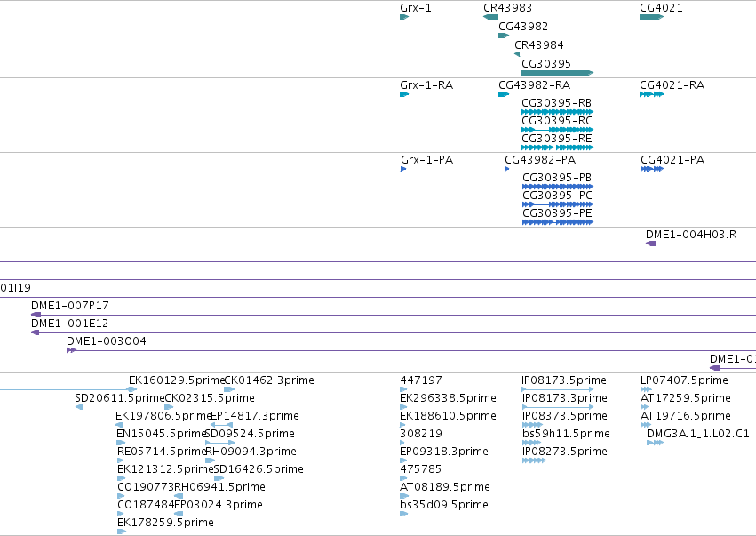756x536 pixels.
Task: Click EK197806.5prime EST label
Action: (x=164, y=416)
